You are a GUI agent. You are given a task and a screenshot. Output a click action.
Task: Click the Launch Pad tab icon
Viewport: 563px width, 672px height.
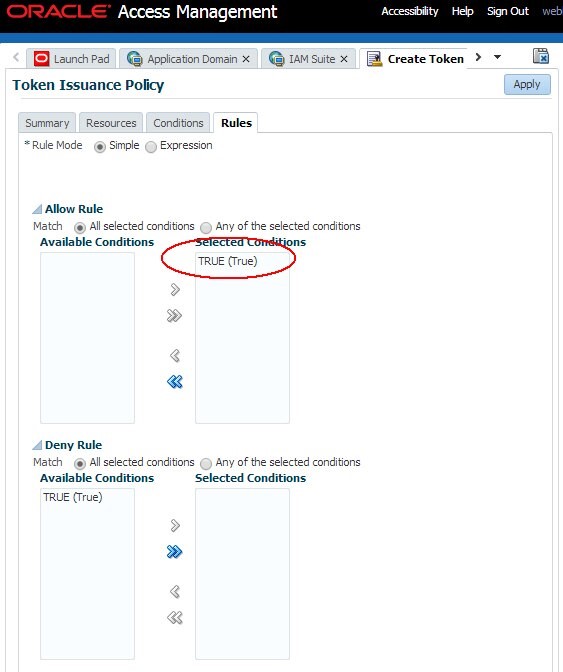pyautogui.click(x=42, y=59)
